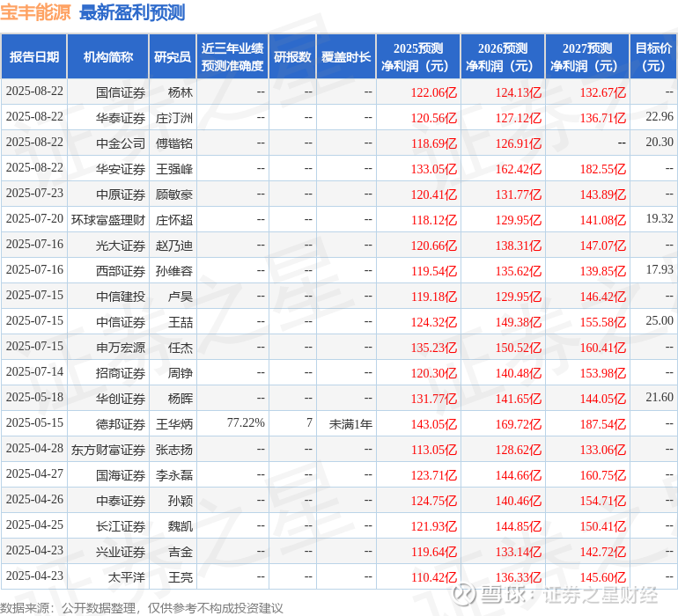Click the 宝丰能源 title text
This screenshot has width=678, height=616.
pyautogui.click(x=35, y=12)
